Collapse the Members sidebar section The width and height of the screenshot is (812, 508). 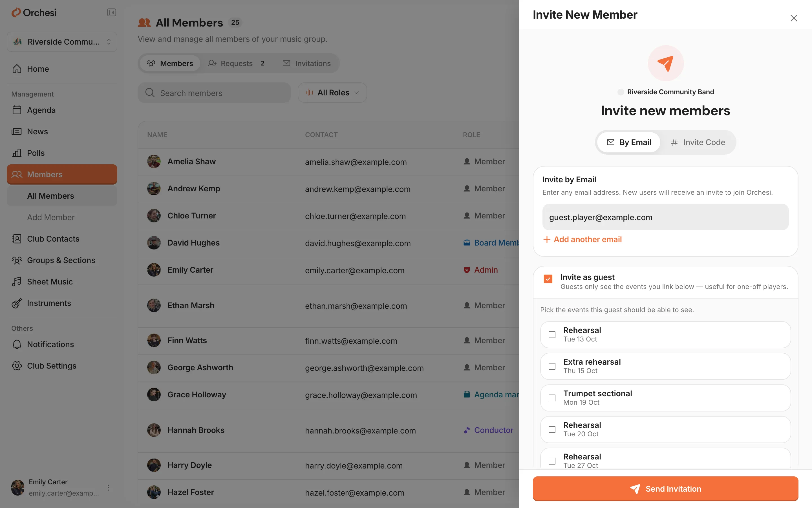pos(62,174)
